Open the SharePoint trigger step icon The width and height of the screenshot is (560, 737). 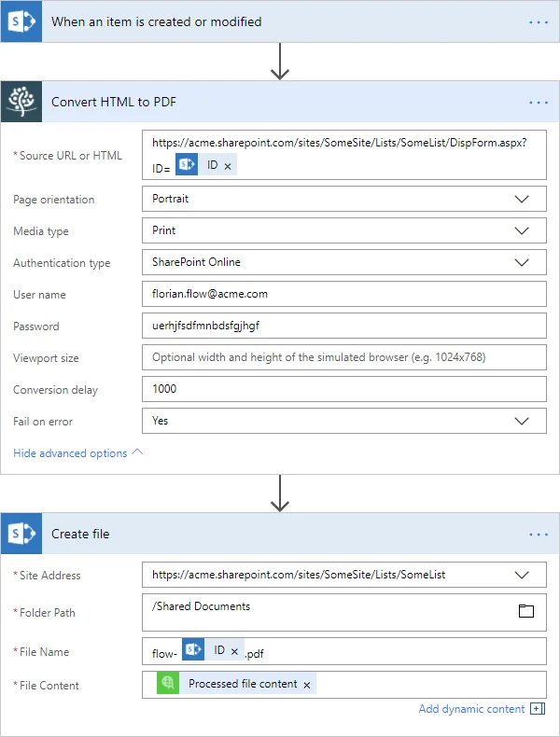click(21, 21)
